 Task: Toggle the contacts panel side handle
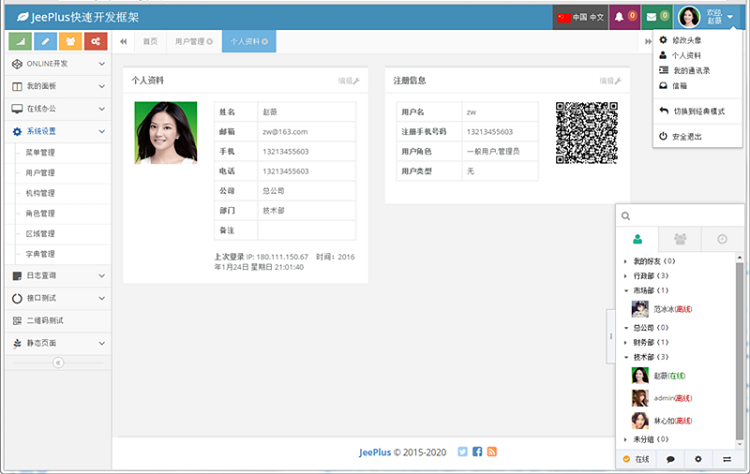pyautogui.click(x=610, y=337)
